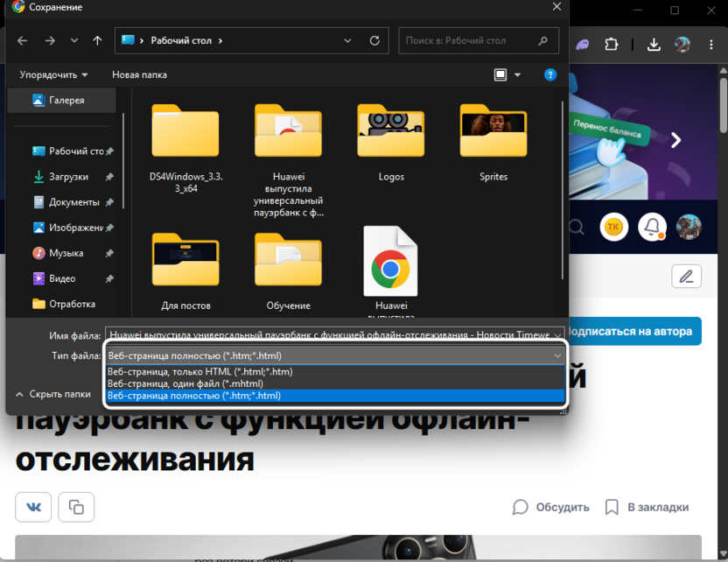
Task: Open Загрузки in navigation pane
Action: (60, 177)
